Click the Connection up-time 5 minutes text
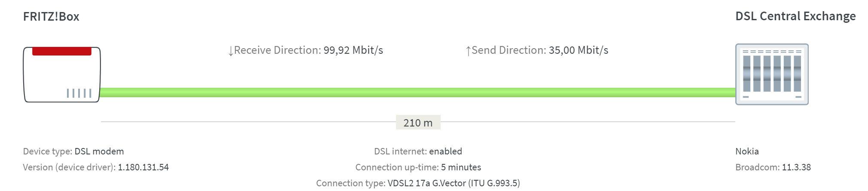The width and height of the screenshot is (868, 191). 461,167
